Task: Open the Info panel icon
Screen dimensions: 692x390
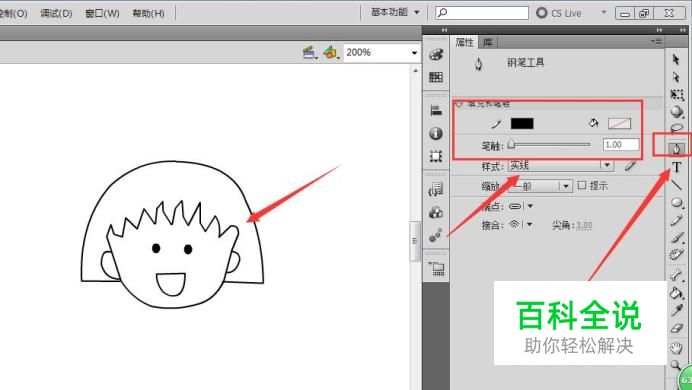Action: 436,133
